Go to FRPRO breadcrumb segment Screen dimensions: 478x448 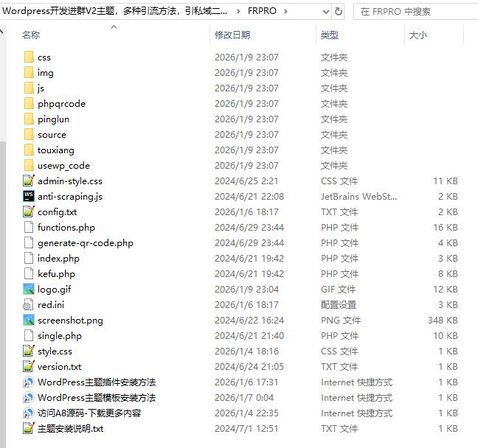click(x=262, y=11)
